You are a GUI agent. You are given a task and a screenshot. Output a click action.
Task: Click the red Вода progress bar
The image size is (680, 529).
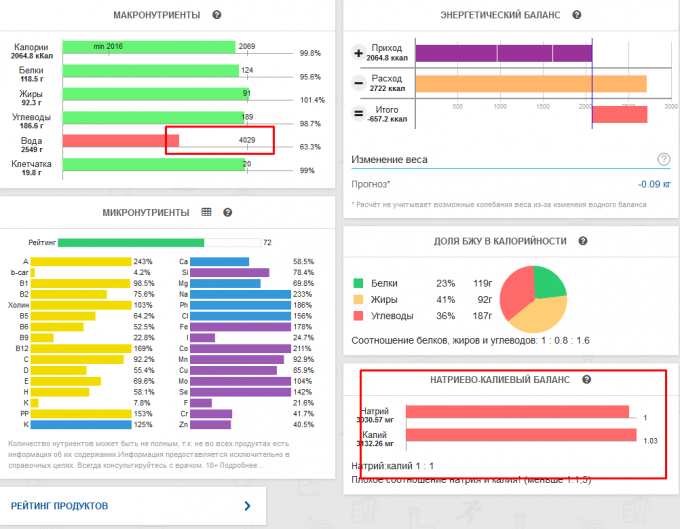120,141
